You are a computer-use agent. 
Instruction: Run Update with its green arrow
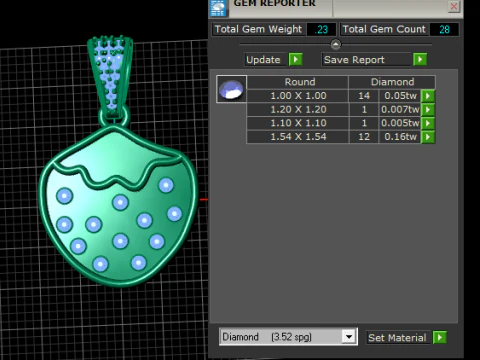click(296, 60)
